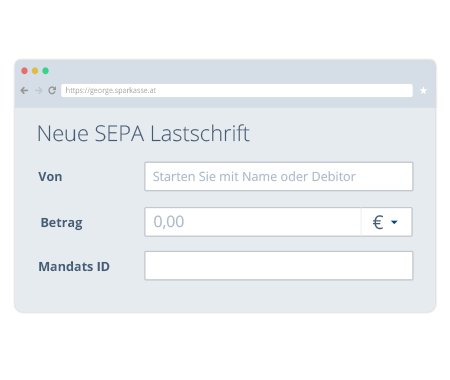The image size is (450, 380).
Task: Click the Mandats ID input field
Action: tap(279, 266)
